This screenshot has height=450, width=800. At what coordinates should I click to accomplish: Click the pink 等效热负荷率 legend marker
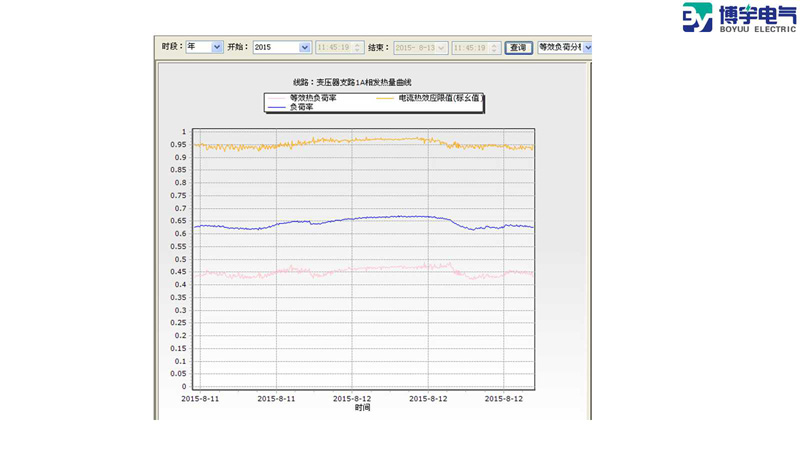[276, 98]
